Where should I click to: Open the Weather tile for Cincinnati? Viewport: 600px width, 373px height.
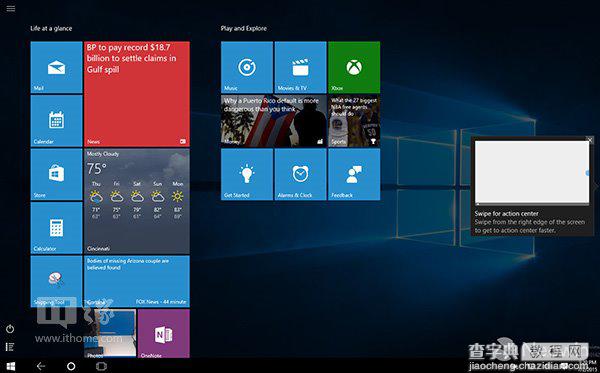[x=137, y=201]
